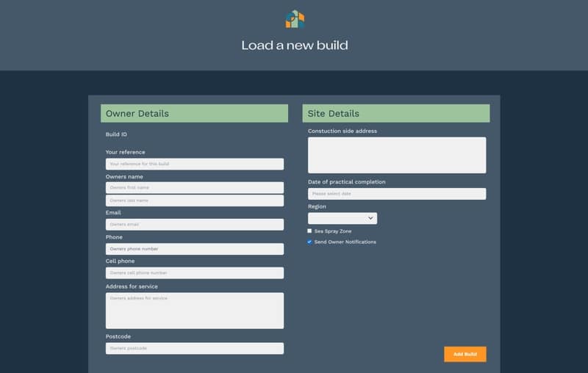This screenshot has height=373, width=588.
Task: Open the Date of practical completion picker
Action: [397, 194]
